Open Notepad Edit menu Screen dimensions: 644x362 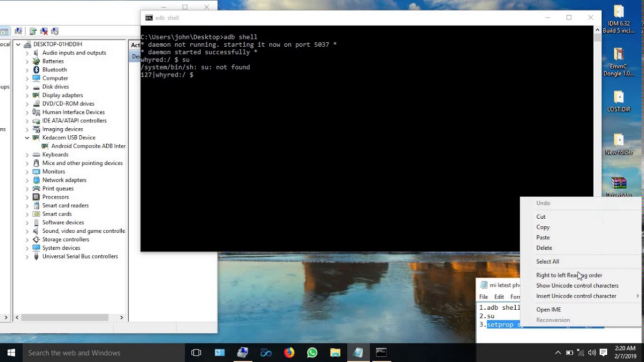point(499,297)
